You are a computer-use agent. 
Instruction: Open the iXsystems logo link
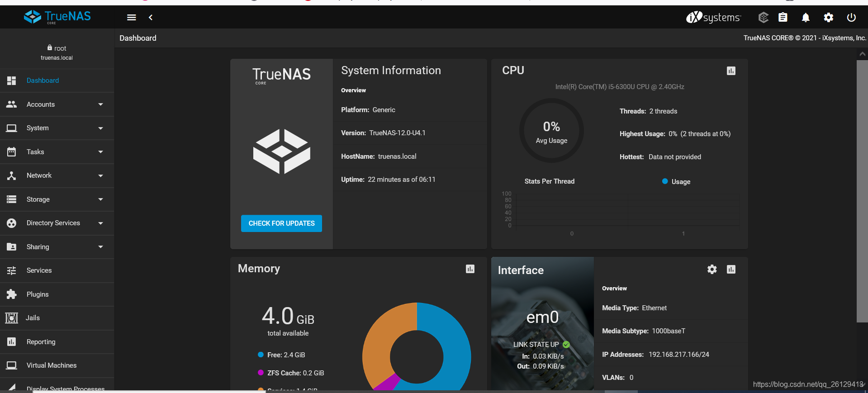tap(713, 17)
